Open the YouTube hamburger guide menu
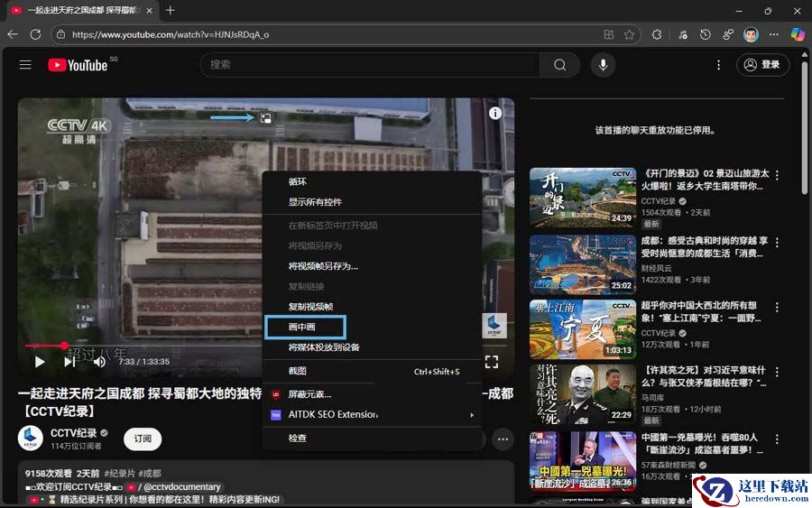The width and height of the screenshot is (812, 508). (25, 65)
